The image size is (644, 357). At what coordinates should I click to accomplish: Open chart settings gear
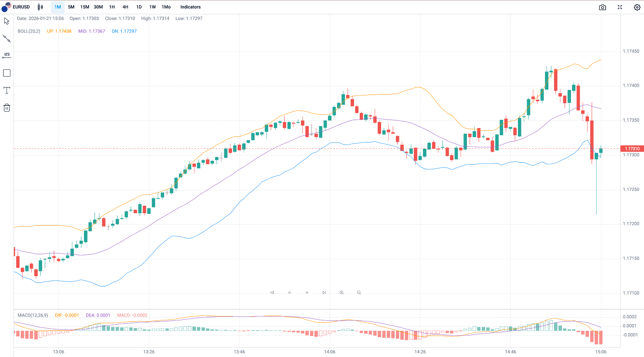pyautogui.click(x=637, y=7)
